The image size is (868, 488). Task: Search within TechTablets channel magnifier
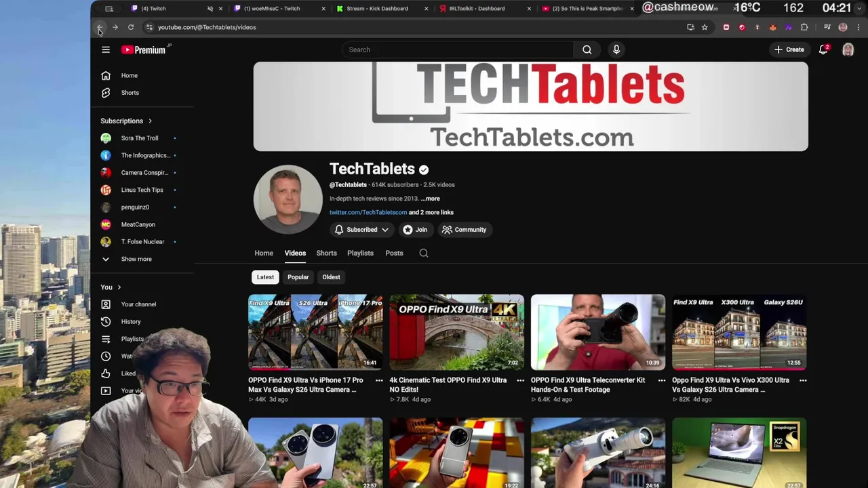[424, 253]
